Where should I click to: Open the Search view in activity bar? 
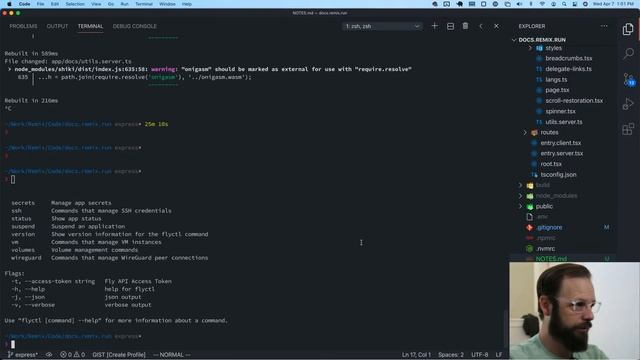[629, 53]
